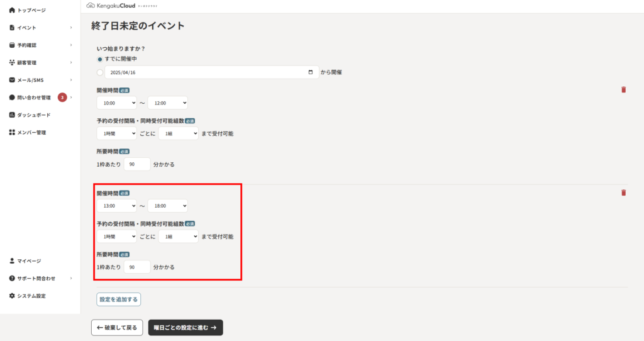
Task: Open システム設定 from the sidebar
Action: pyautogui.click(x=31, y=296)
